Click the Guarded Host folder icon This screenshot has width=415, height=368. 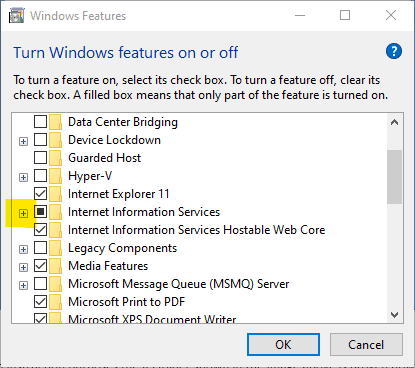tap(55, 158)
